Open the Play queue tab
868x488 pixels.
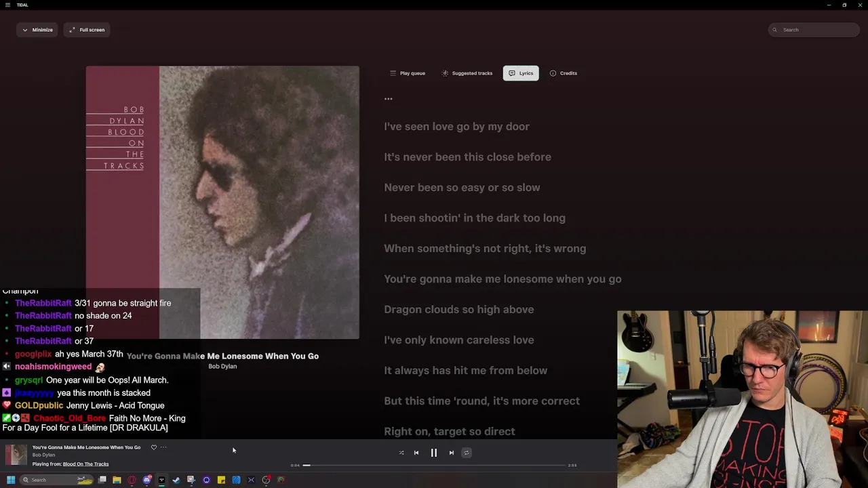(x=408, y=73)
